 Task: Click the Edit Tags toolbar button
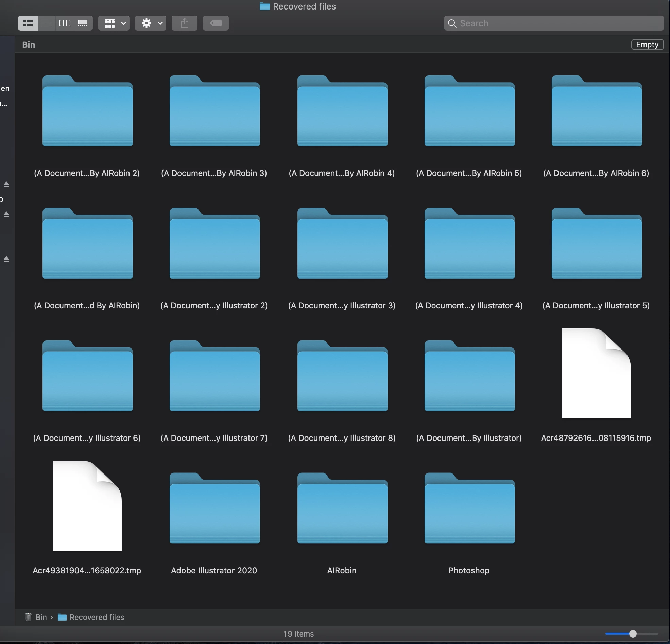pyautogui.click(x=216, y=23)
